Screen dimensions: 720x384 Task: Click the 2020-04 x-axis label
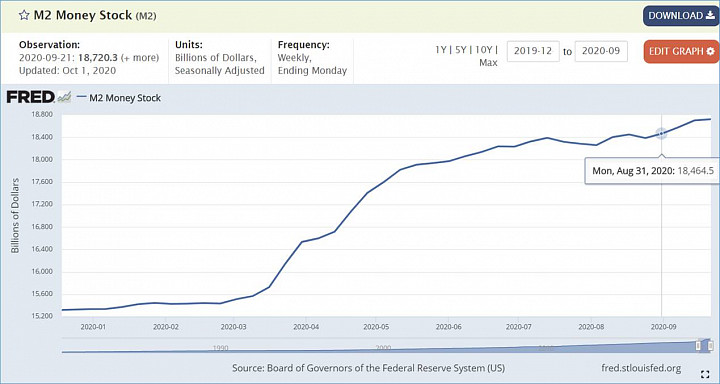[x=306, y=328]
